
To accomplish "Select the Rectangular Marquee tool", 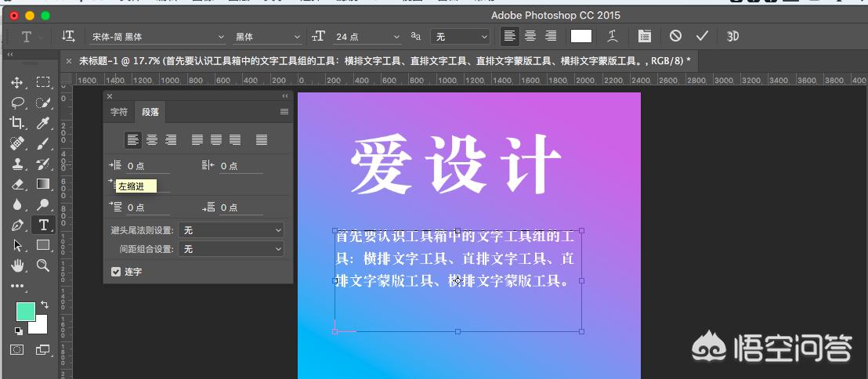I will click(43, 82).
